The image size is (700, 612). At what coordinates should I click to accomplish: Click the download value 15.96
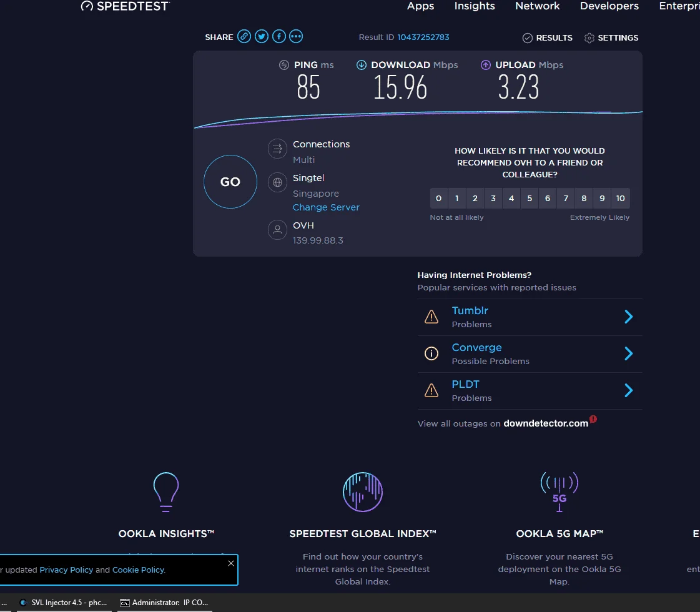click(400, 87)
